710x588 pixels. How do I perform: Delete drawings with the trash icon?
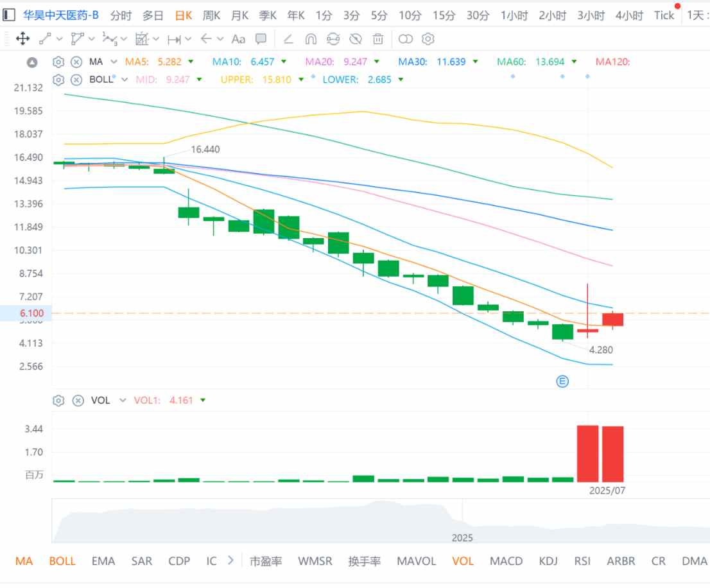[x=377, y=39]
